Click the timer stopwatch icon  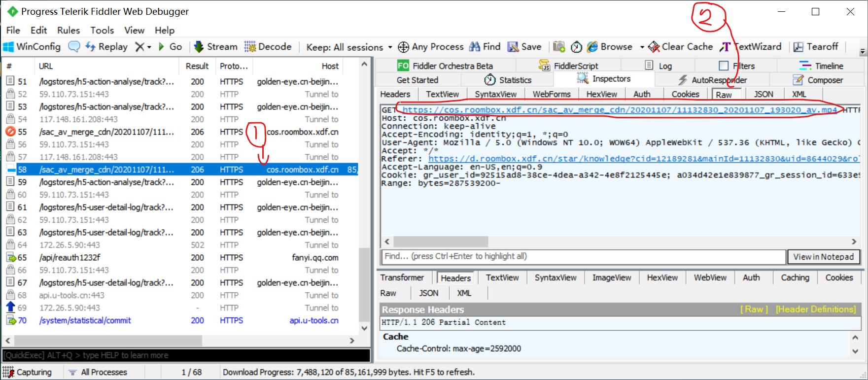[x=576, y=47]
